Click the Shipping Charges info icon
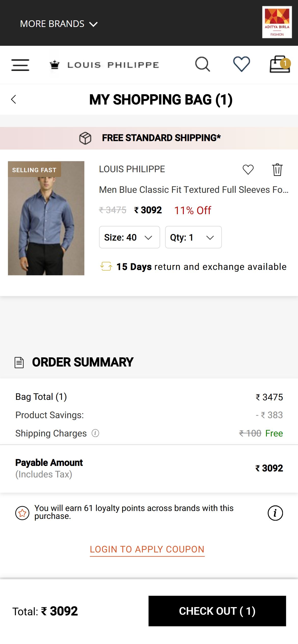Image resolution: width=298 pixels, height=644 pixels. [95, 433]
